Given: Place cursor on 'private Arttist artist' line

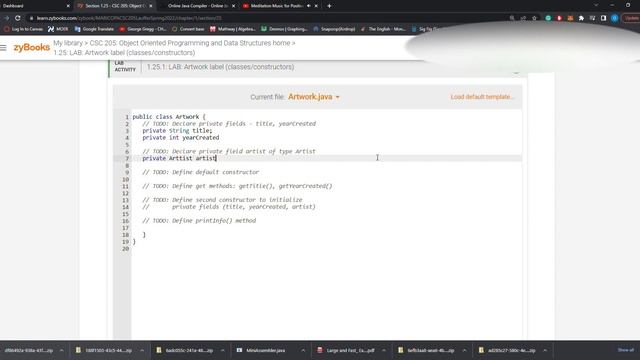Looking at the screenshot, I should coord(179,158).
